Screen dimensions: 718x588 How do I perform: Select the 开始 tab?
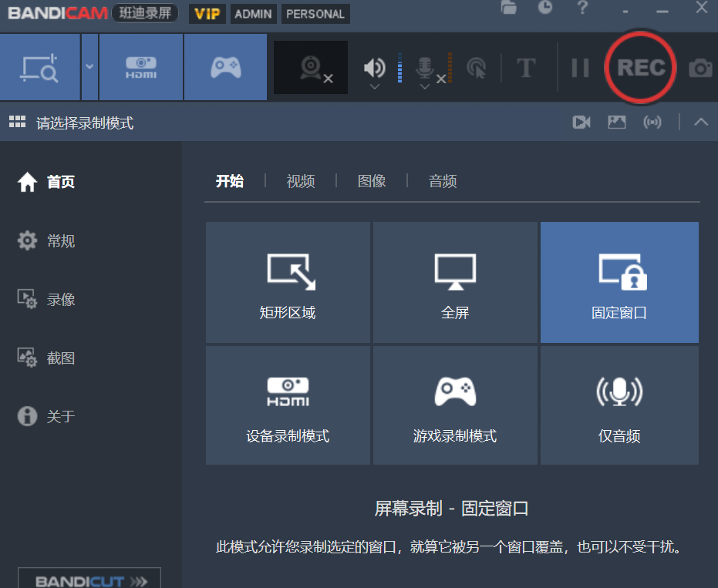230,181
